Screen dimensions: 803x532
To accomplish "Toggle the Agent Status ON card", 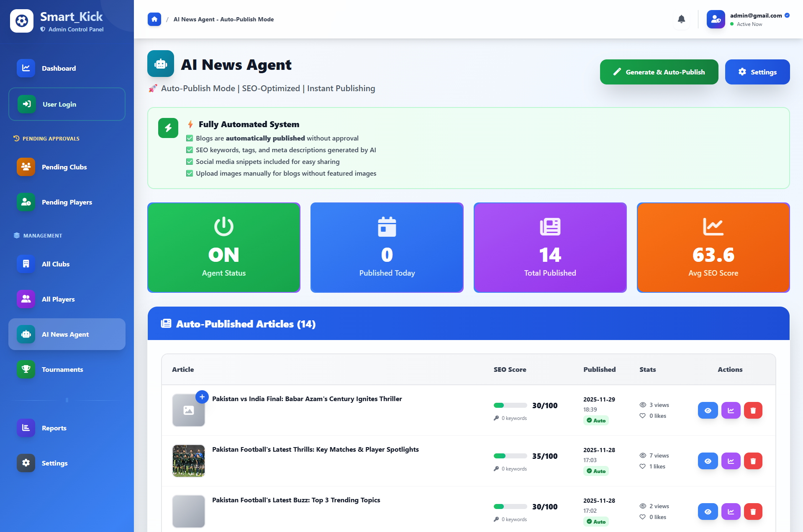I will pyautogui.click(x=224, y=247).
